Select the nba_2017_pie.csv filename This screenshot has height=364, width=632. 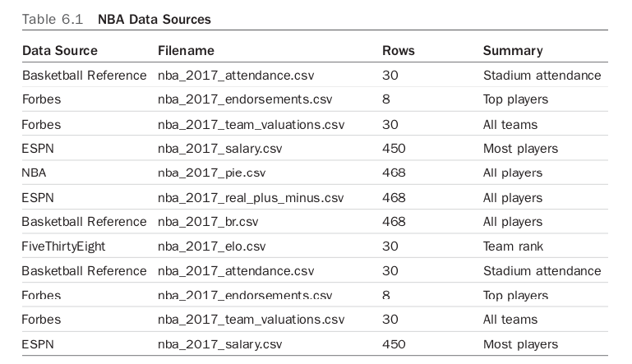pyautogui.click(x=212, y=173)
